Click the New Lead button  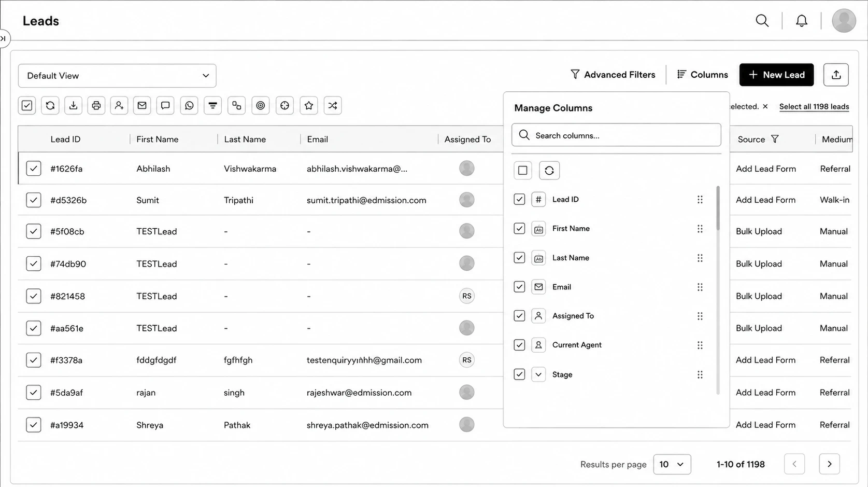pyautogui.click(x=776, y=75)
